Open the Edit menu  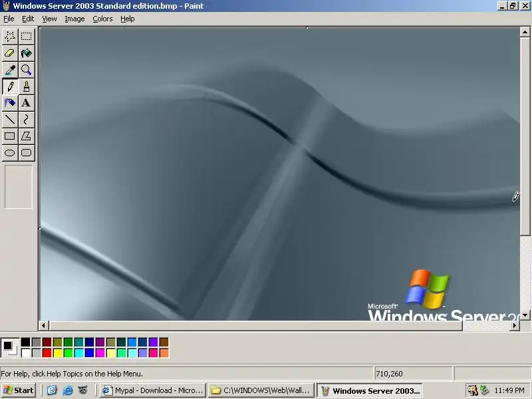tap(28, 19)
